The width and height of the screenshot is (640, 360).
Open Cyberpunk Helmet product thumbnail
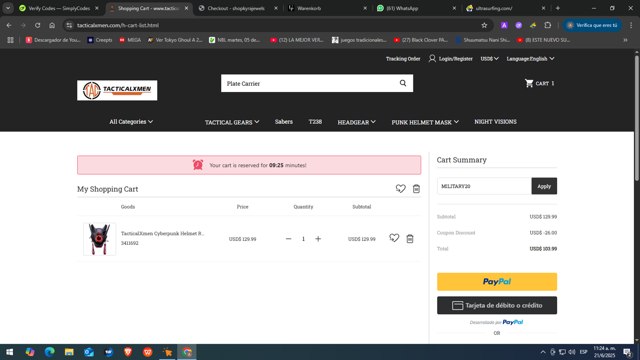click(100, 239)
